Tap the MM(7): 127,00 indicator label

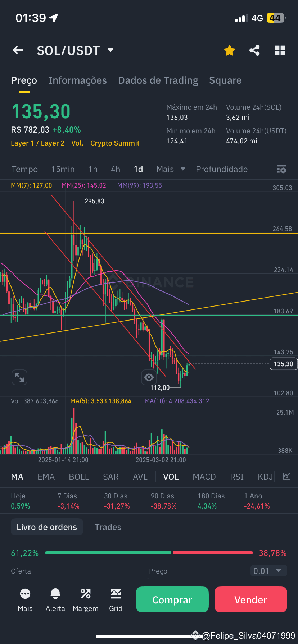[31, 185]
